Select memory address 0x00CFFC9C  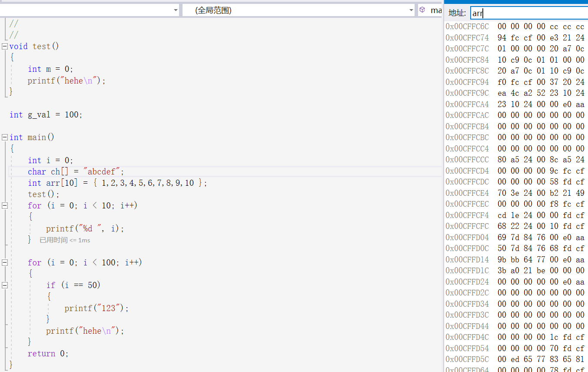pyautogui.click(x=467, y=93)
